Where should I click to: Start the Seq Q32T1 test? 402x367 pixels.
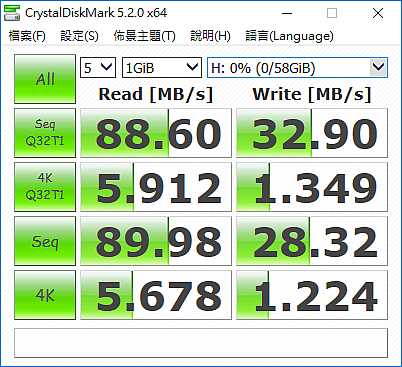45,133
